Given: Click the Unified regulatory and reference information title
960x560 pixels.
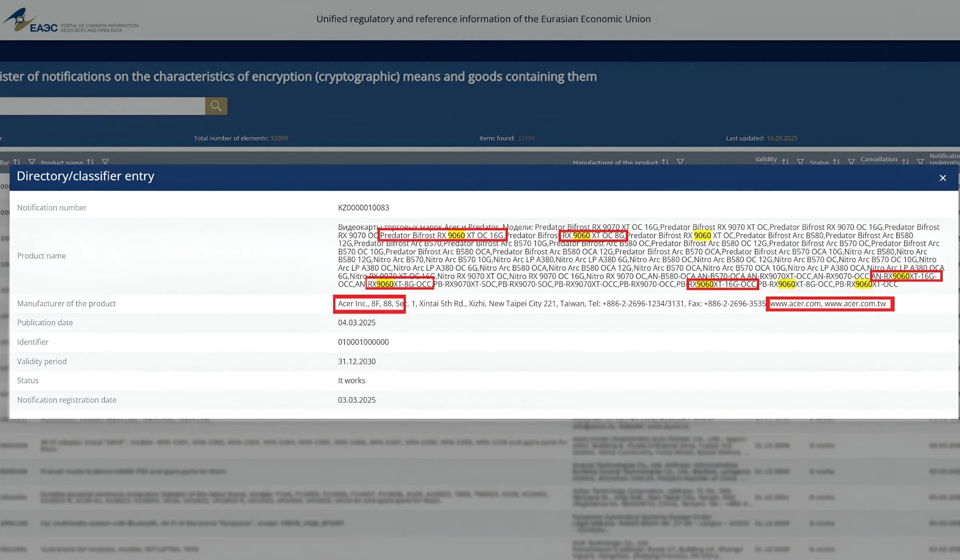Looking at the screenshot, I should point(483,19).
